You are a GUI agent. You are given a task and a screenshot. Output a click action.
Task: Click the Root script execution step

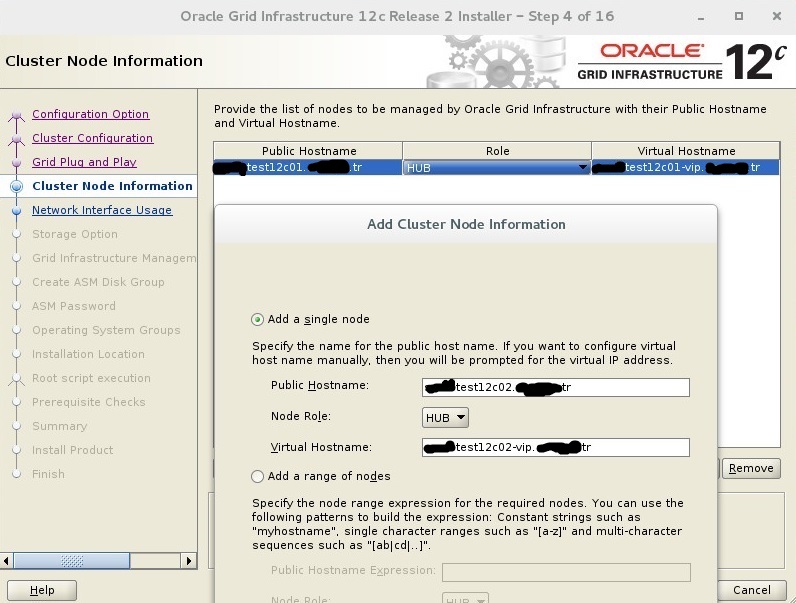91,378
